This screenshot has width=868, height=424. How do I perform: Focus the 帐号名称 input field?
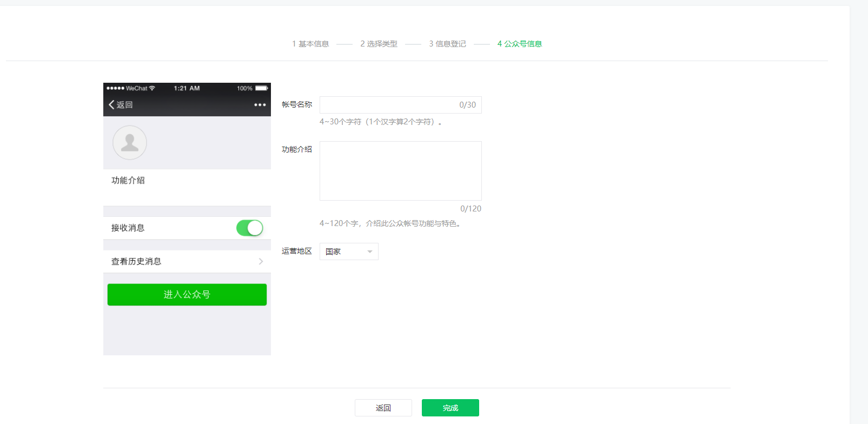[x=401, y=105]
